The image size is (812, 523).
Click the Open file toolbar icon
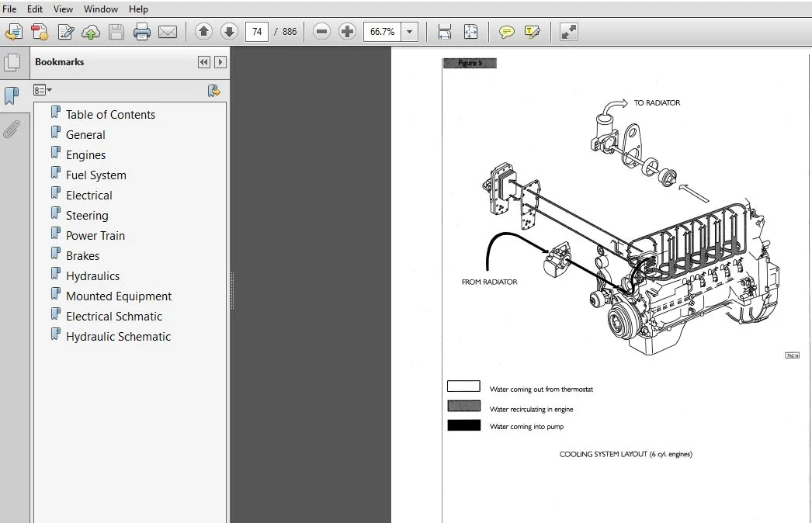14,32
